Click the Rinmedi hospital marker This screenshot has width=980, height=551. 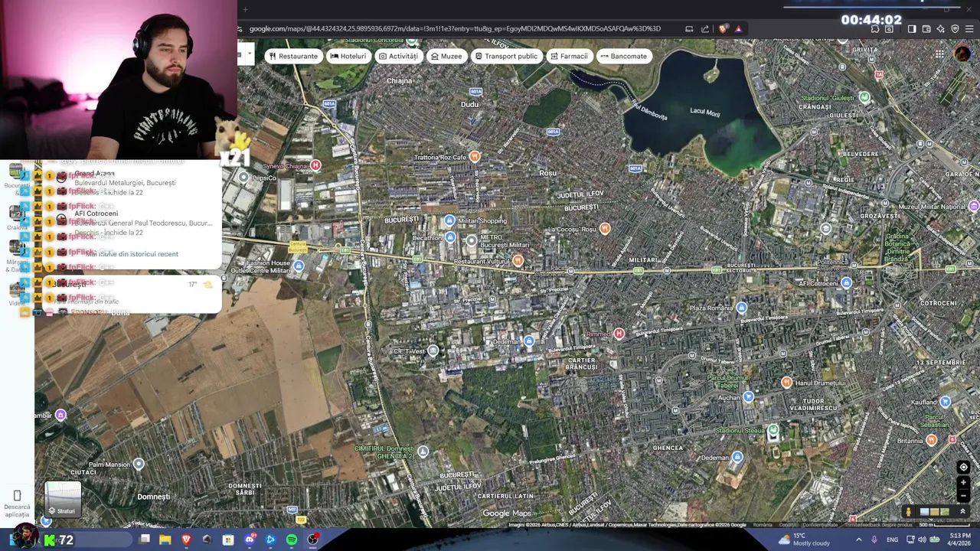click(x=619, y=333)
